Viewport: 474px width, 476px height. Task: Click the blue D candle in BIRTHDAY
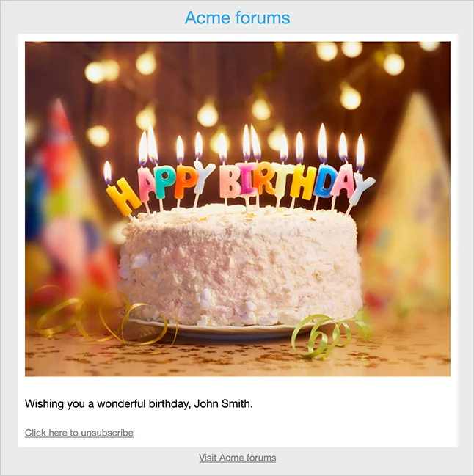tap(325, 182)
